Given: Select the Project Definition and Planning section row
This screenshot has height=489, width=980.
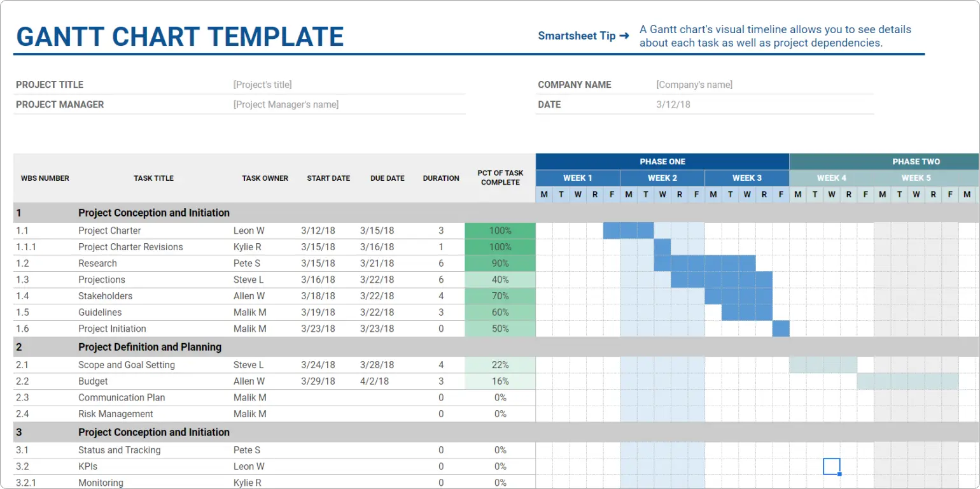Looking at the screenshot, I should coord(150,347).
